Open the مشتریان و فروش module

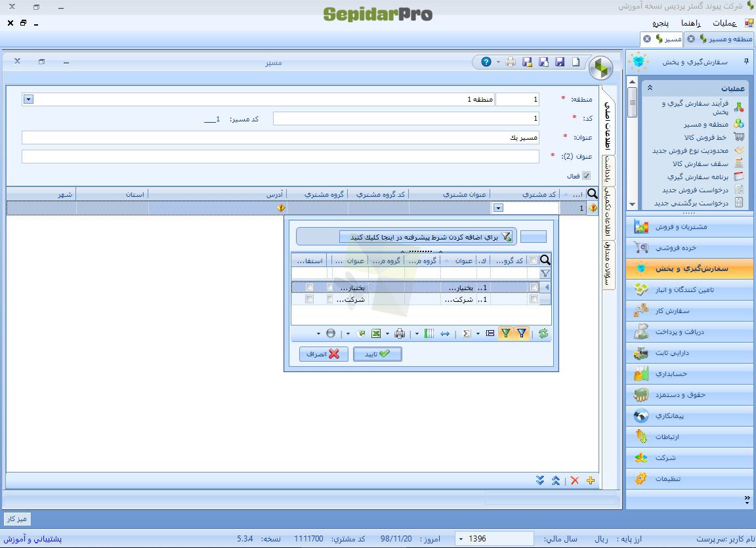pyautogui.click(x=690, y=226)
